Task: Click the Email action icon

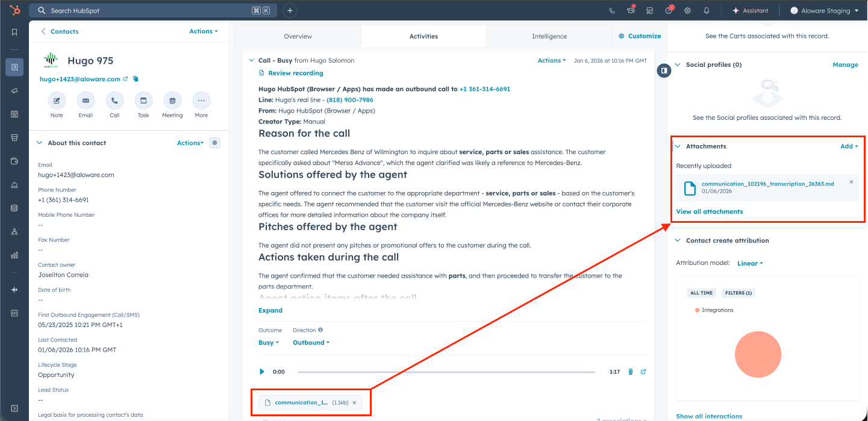Action: [86, 101]
